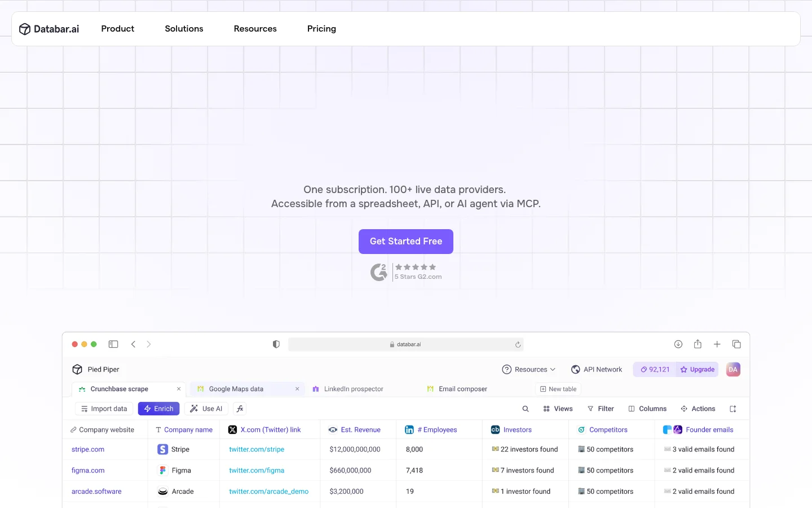The image size is (812, 508).
Task: Click the Pied Piper workspace name
Action: click(103, 370)
